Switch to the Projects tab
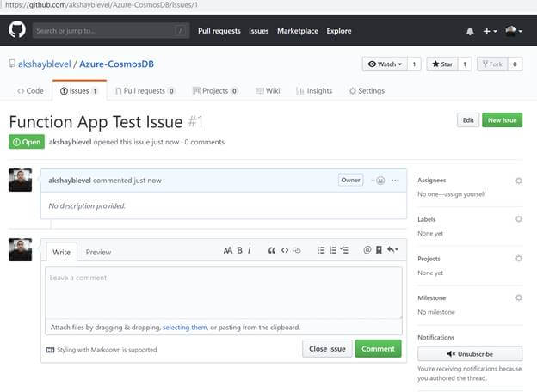537x392 pixels. 215,90
